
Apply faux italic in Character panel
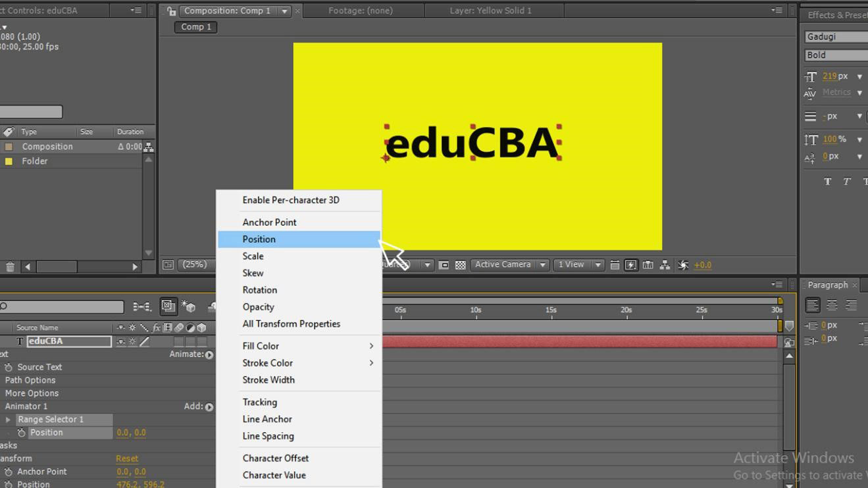tap(847, 182)
